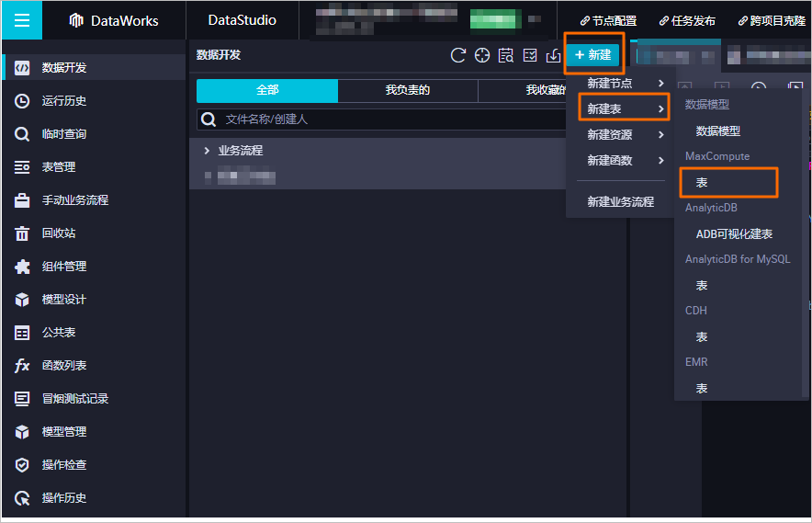Viewport: 812px width, 523px height.
Task: Click the refresh icon in 数据开发 panel
Action: (457, 55)
